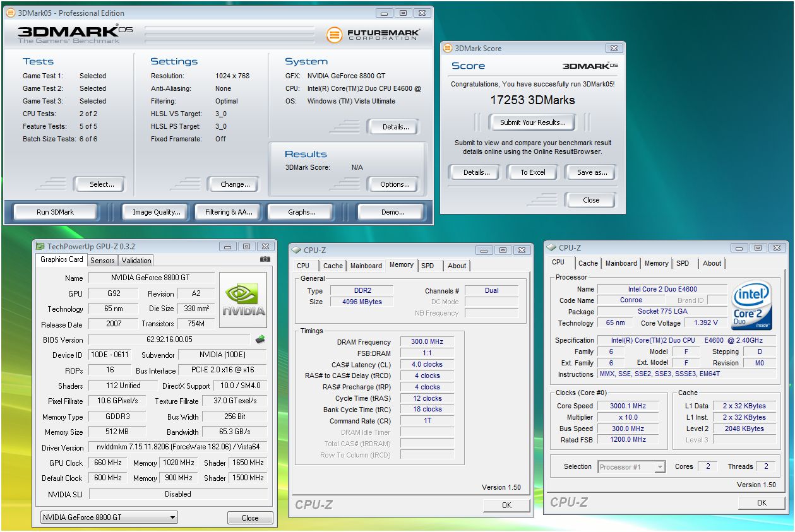
Task: Open CPU tab in CPU-Z Memory window
Action: (x=303, y=266)
